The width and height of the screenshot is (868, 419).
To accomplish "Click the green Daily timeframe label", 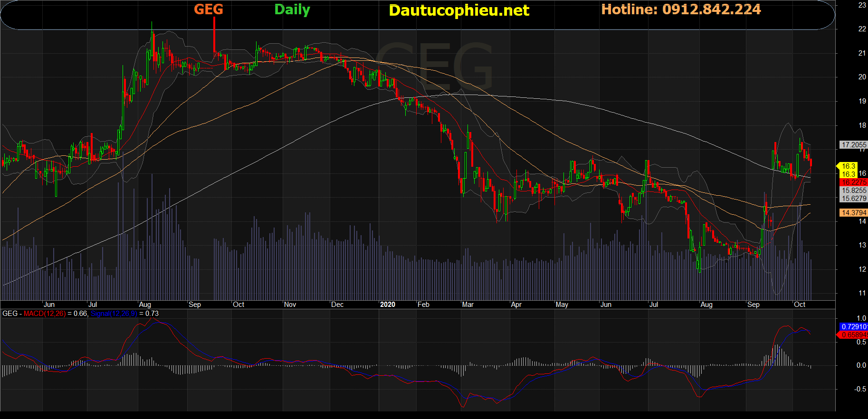I will tap(292, 10).
